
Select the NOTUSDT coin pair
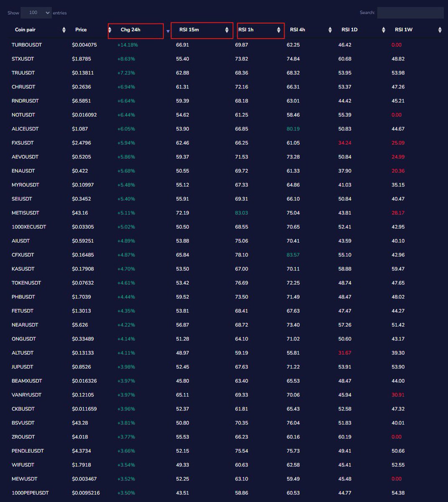click(x=23, y=115)
